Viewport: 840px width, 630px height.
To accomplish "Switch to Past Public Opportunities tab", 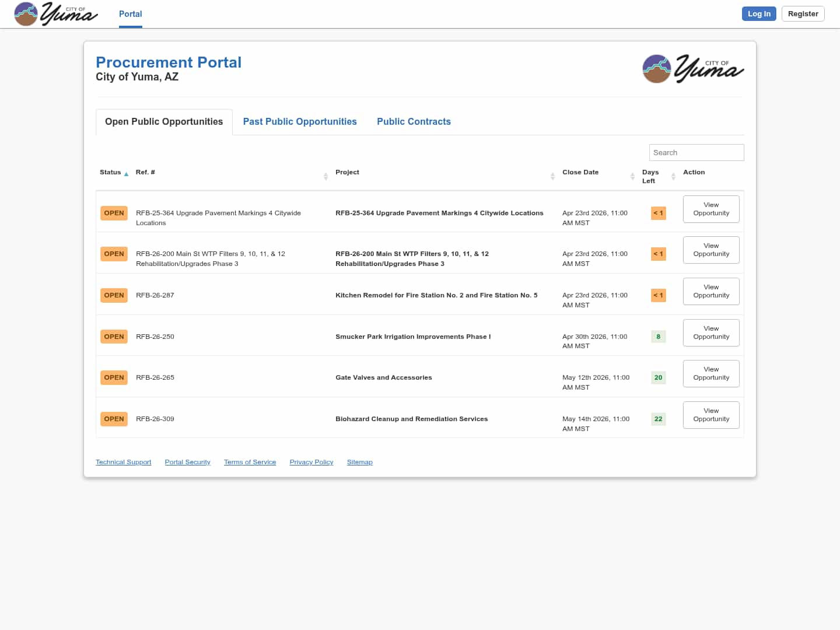I will (x=300, y=121).
